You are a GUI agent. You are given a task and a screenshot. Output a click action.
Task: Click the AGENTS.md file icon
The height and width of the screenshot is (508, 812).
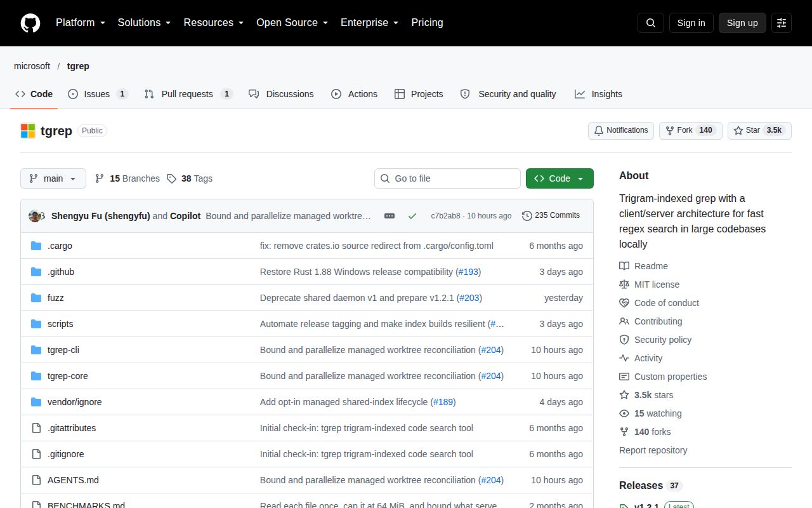tap(36, 480)
